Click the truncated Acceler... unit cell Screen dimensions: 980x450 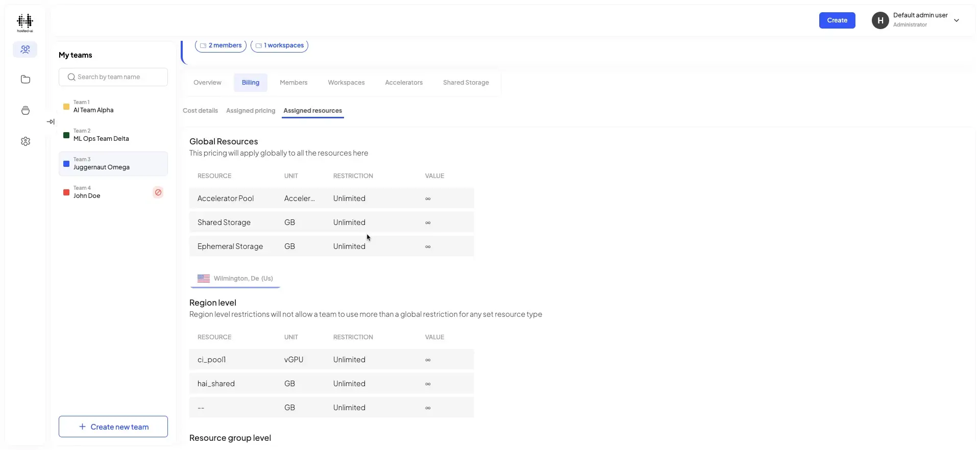pos(300,198)
